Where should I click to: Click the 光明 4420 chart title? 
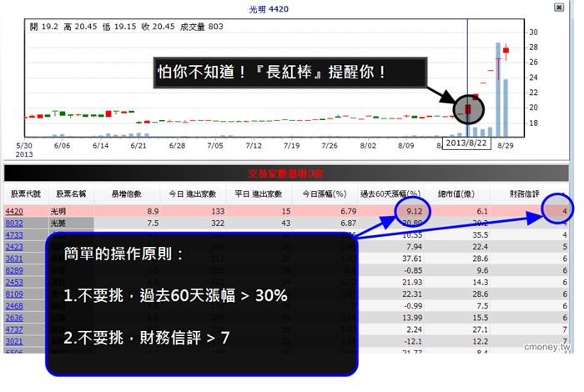(269, 9)
